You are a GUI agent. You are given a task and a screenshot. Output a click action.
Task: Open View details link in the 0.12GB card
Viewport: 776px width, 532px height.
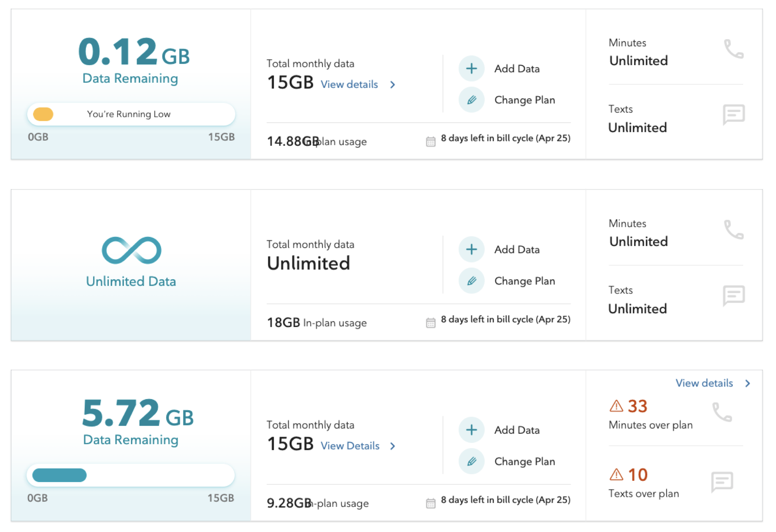[349, 85]
